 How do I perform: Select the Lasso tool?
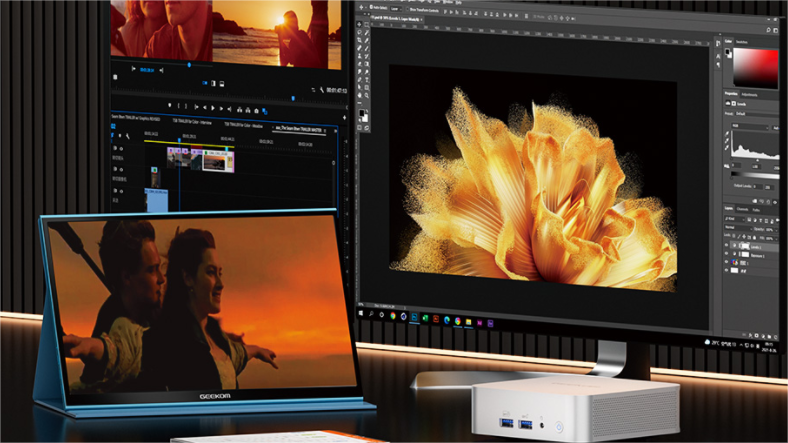[359, 33]
